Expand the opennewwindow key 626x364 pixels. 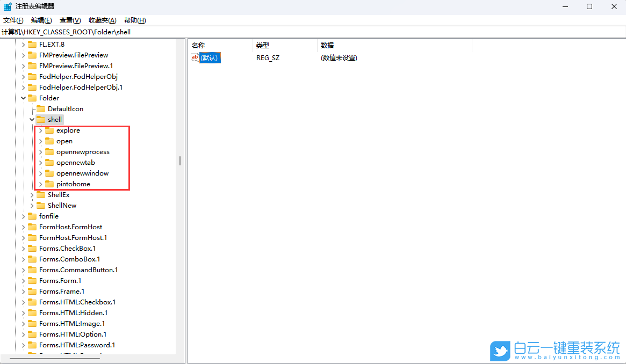pyautogui.click(x=40, y=173)
